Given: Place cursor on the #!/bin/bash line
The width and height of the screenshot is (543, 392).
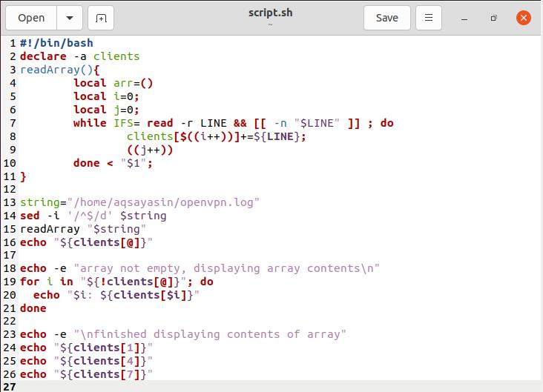Looking at the screenshot, I should tap(56, 43).
